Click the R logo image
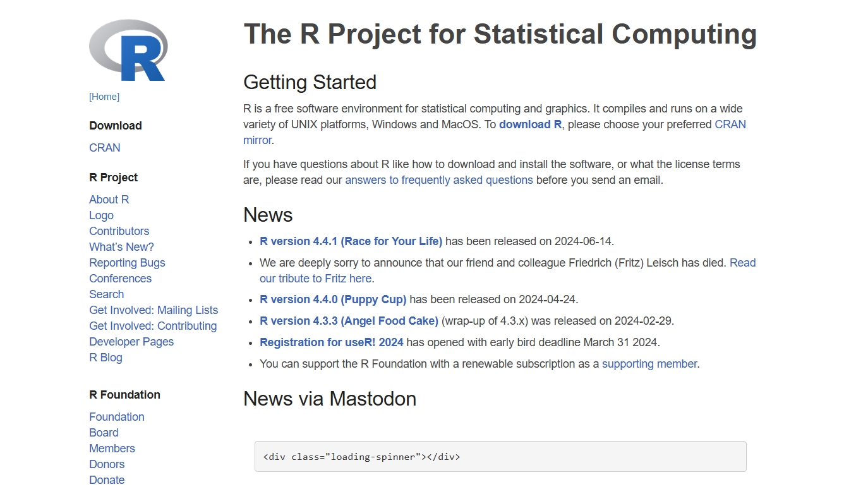The height and width of the screenshot is (494, 868). [128, 50]
